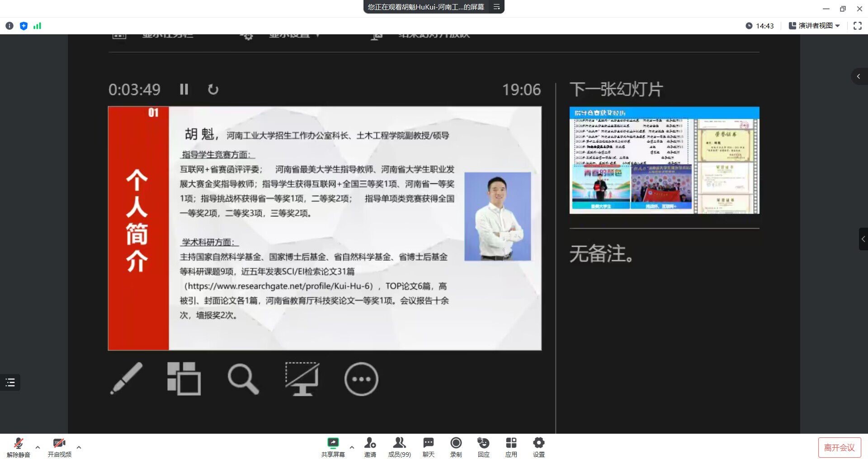Start recording with 录制 button

456,447
